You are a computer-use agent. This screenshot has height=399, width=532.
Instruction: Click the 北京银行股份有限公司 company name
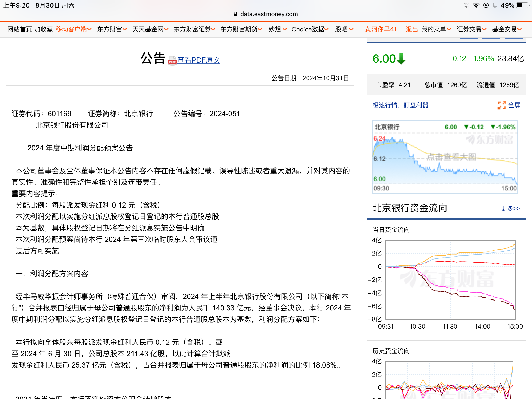(x=72, y=125)
